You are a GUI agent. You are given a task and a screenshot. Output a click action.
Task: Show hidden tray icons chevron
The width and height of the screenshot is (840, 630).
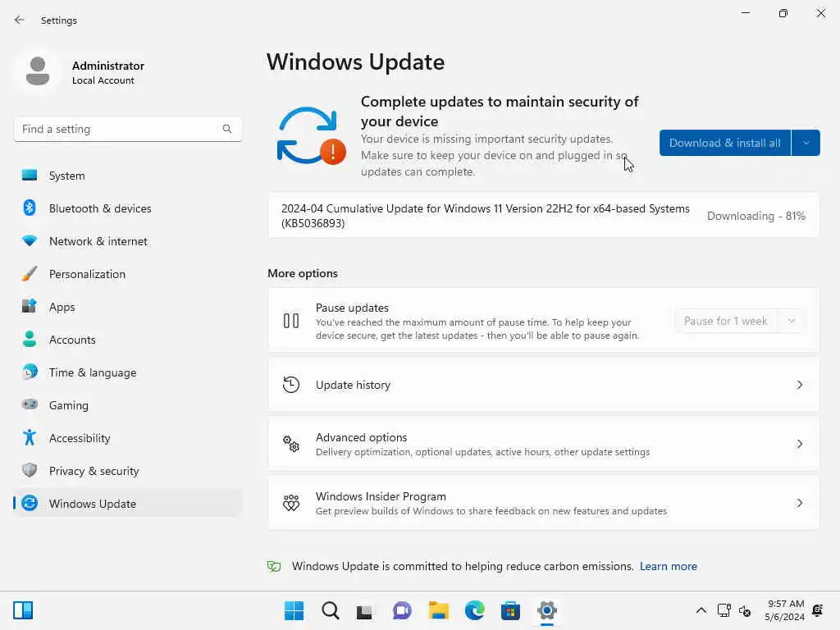701,610
